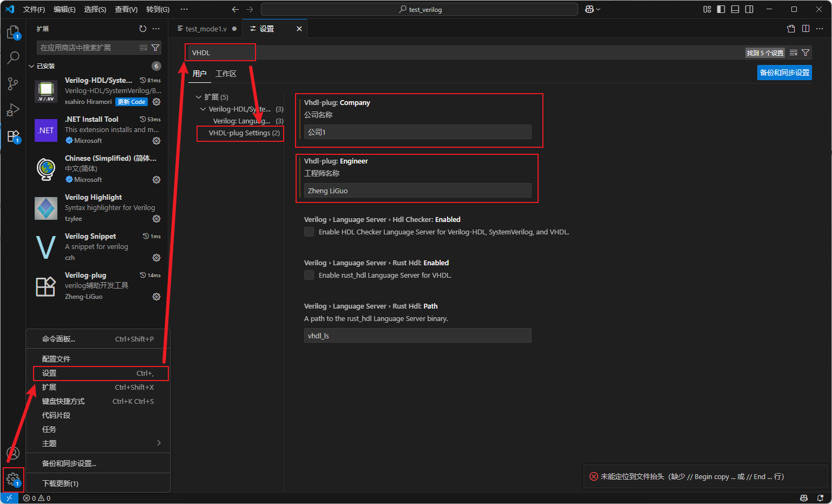The image size is (832, 504).
Task: Choose 代码片段 from the manage menu
Action: (x=98, y=415)
